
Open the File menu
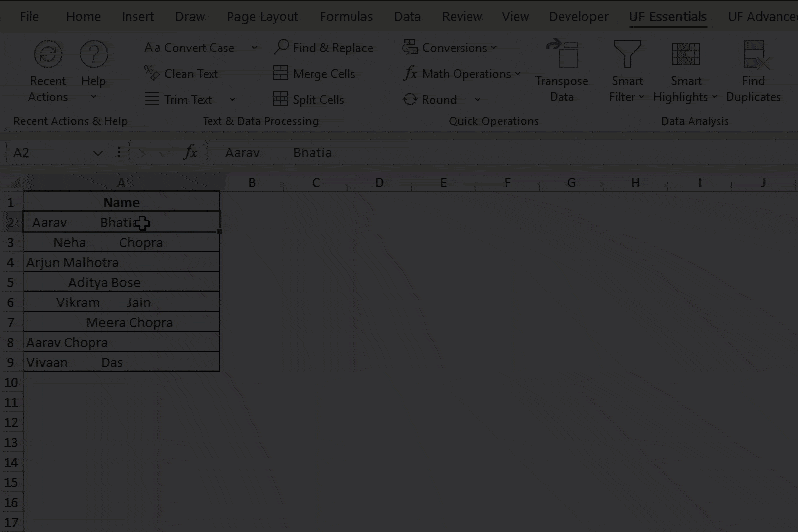click(x=29, y=16)
